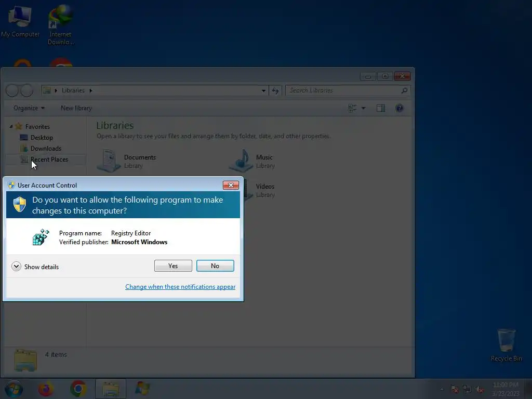Open the clock showing 11:00 PM
The image size is (532, 399).
(506, 389)
